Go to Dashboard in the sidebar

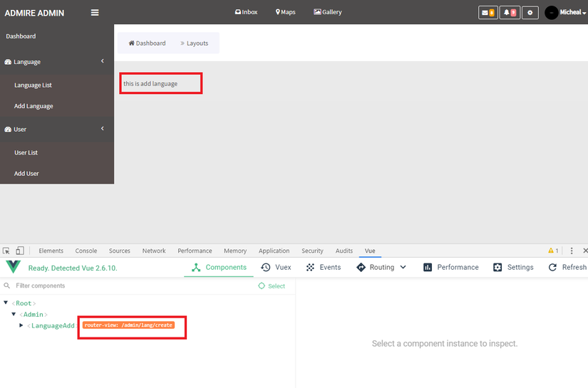[21, 36]
